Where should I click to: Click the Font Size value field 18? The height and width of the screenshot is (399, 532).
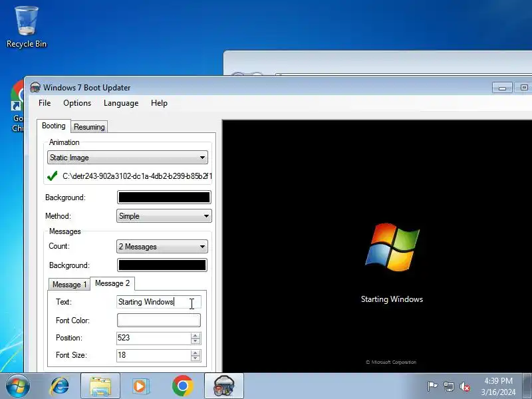[x=154, y=355]
